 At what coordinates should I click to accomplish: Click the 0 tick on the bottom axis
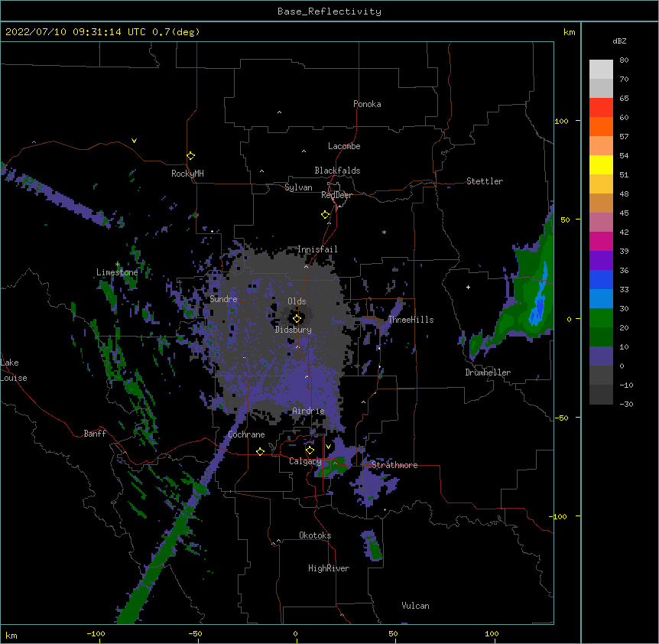[x=295, y=634]
